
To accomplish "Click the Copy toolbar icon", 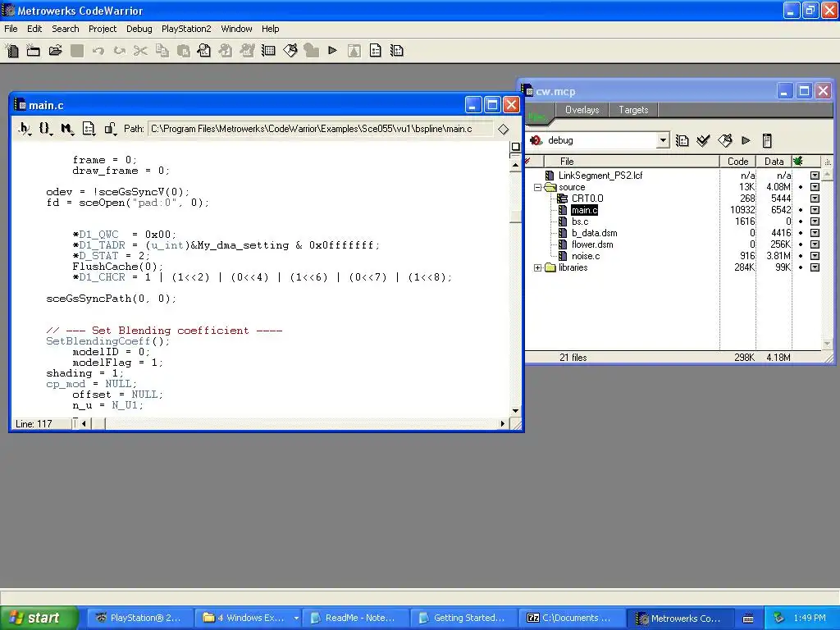I will (162, 51).
